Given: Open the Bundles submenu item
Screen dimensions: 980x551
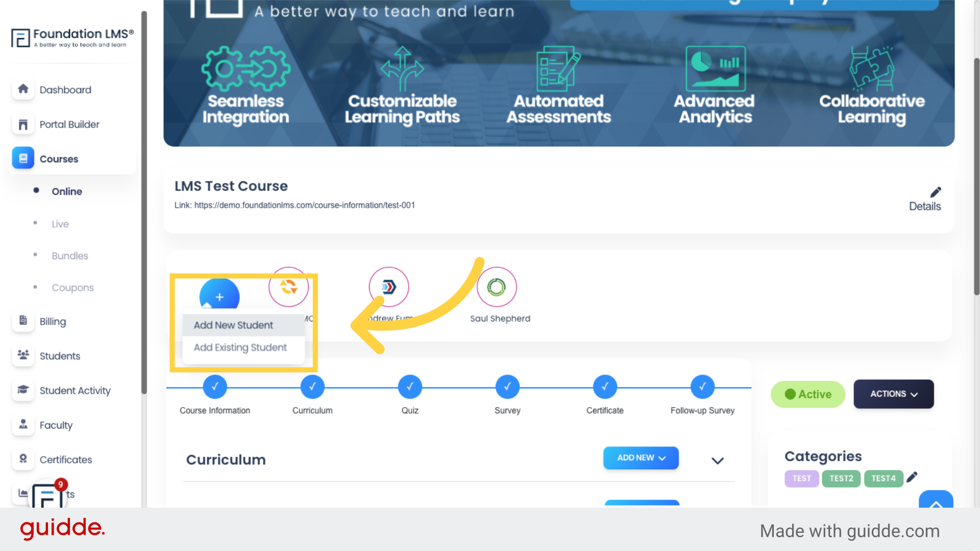Looking at the screenshot, I should pos(70,256).
